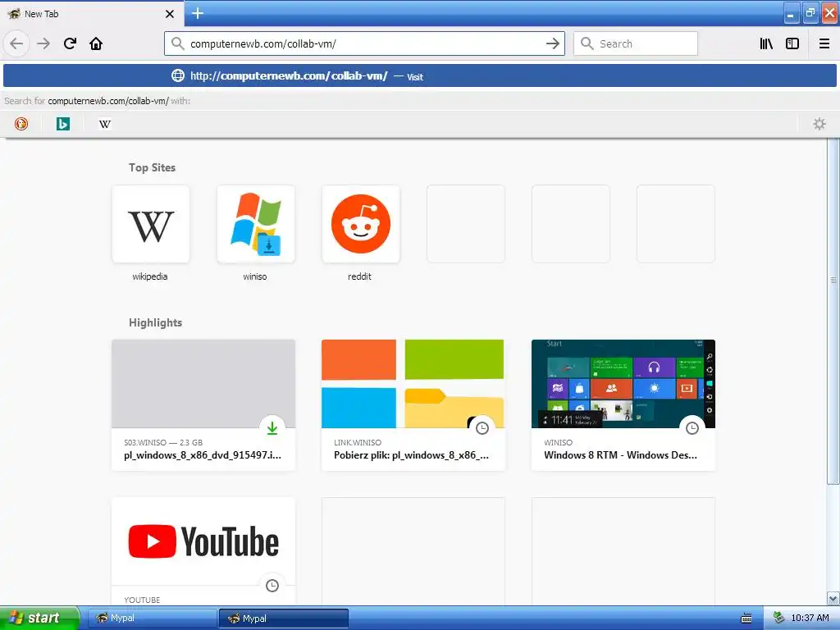Open a new tab with plus button
Viewport: 840px width, 630px height.
pyautogui.click(x=198, y=13)
